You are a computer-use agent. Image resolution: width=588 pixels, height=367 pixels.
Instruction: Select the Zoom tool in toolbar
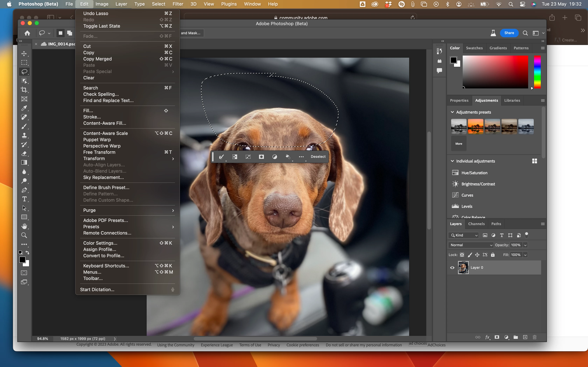pos(24,235)
